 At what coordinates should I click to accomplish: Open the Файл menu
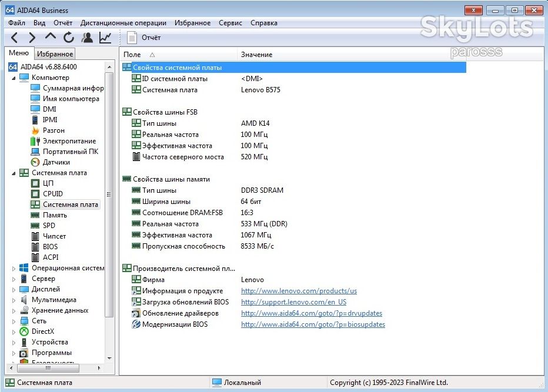click(x=17, y=23)
